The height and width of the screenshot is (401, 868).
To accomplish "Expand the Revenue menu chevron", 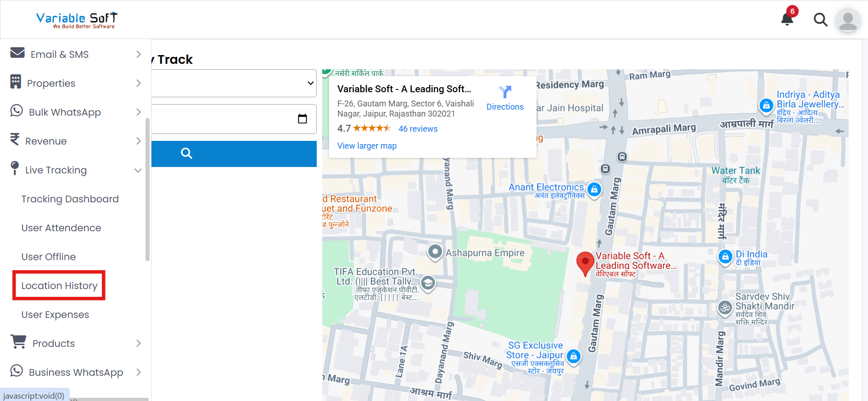I will [139, 141].
